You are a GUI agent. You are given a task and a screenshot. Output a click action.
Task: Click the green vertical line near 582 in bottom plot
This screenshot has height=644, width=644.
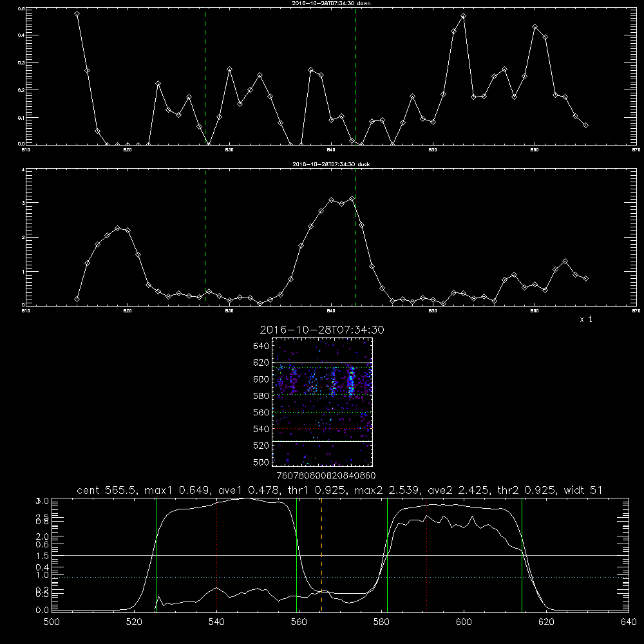[x=387, y=554]
